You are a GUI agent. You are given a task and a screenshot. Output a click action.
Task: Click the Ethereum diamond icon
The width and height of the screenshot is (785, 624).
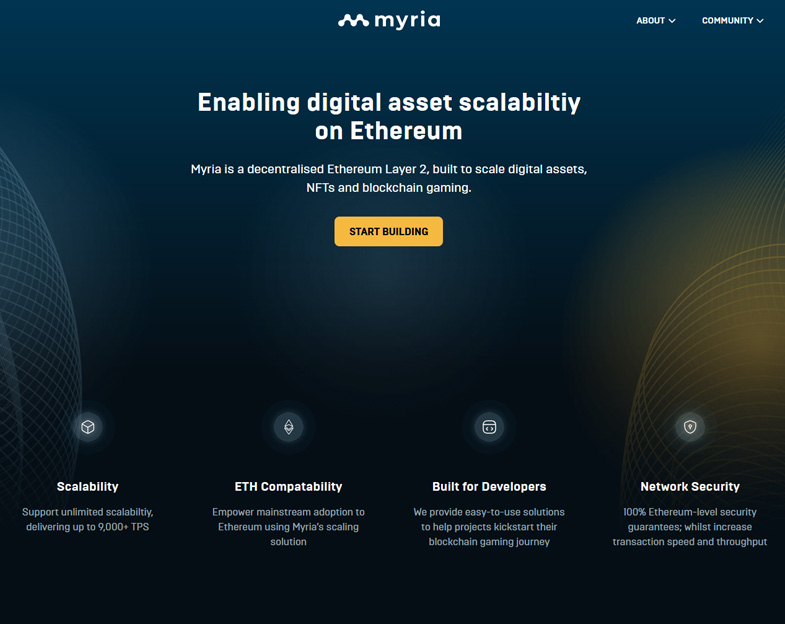click(x=288, y=427)
